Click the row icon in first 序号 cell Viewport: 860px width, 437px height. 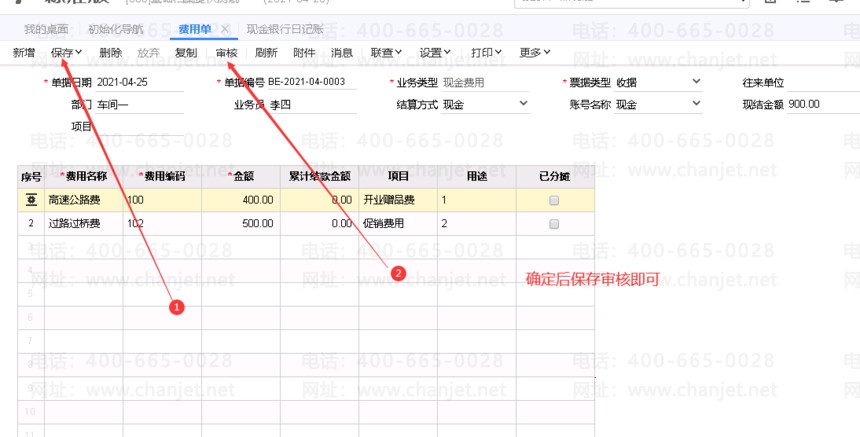click(31, 200)
